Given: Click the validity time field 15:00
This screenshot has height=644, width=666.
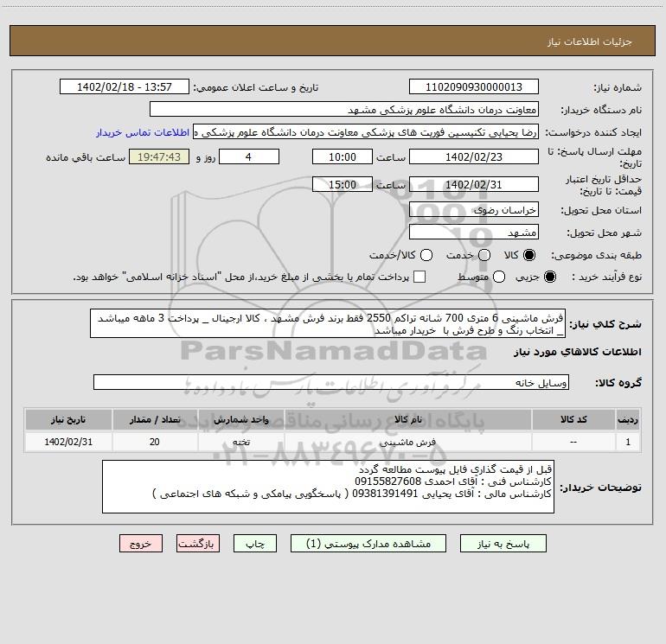Looking at the screenshot, I should (343, 185).
